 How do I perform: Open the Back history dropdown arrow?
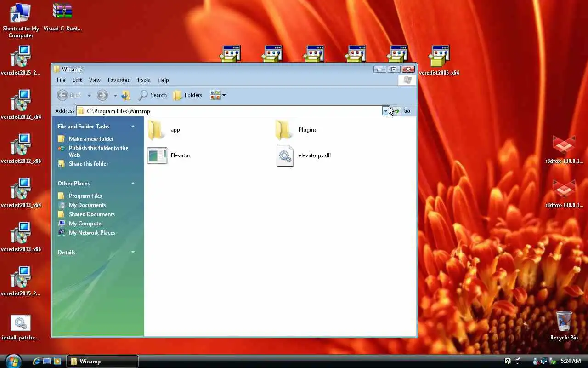click(x=89, y=96)
